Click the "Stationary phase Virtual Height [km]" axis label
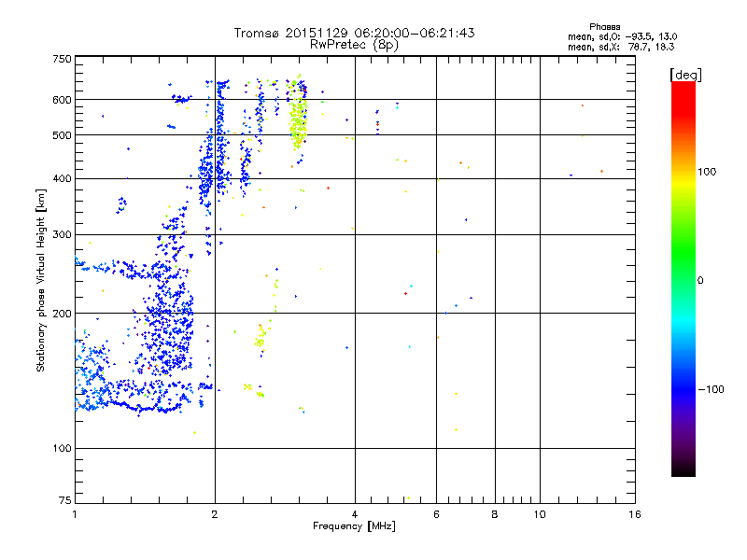This screenshot has width=747, height=560. pyautogui.click(x=41, y=281)
